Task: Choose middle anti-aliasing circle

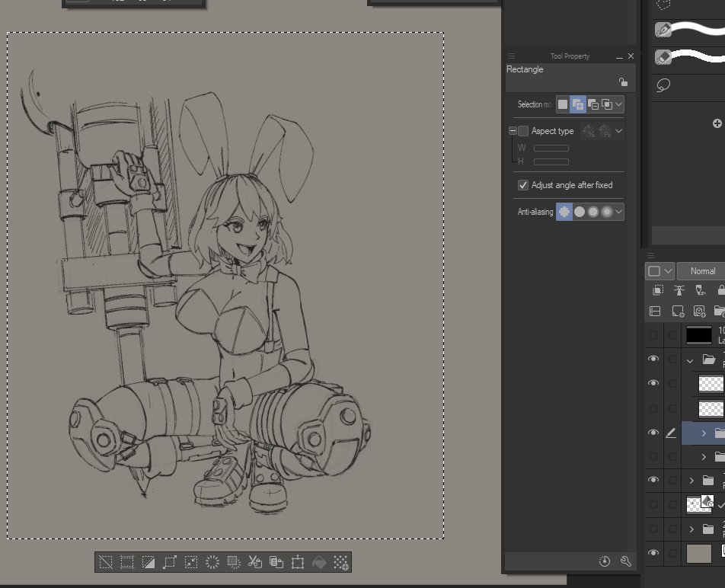Action: [x=593, y=212]
